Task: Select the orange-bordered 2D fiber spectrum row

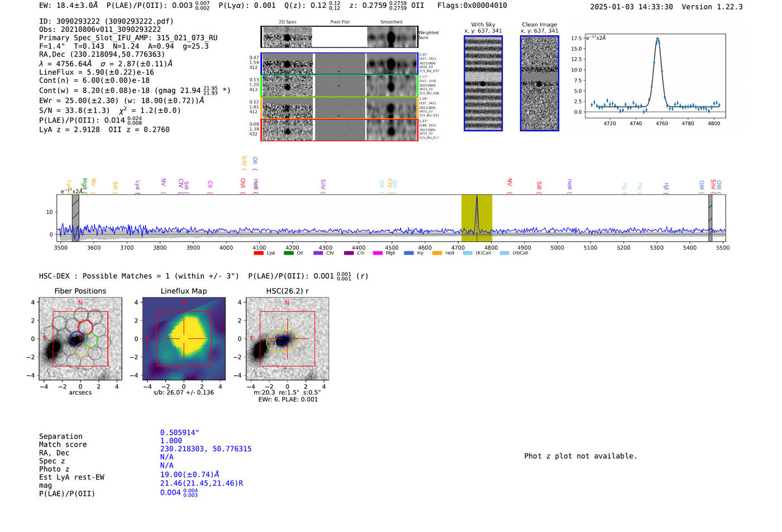Action: (339, 108)
